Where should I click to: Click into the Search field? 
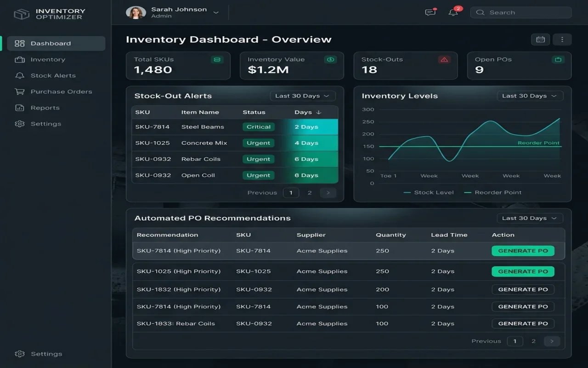pos(521,13)
